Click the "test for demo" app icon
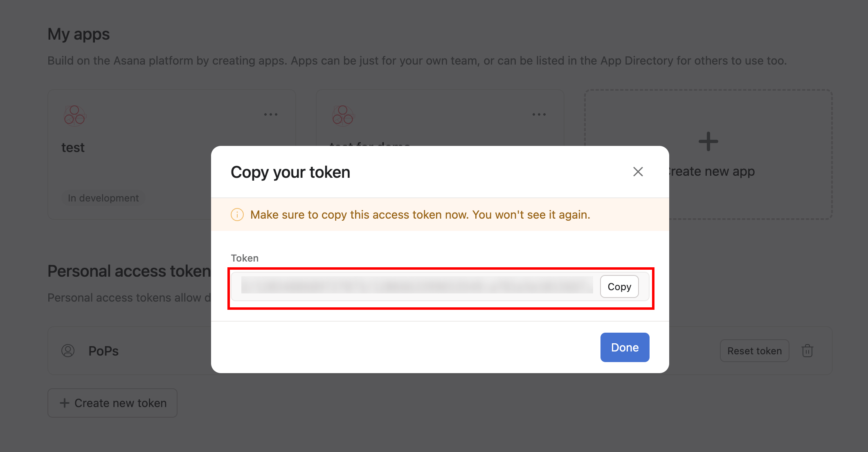The height and width of the screenshot is (452, 868). [342, 116]
